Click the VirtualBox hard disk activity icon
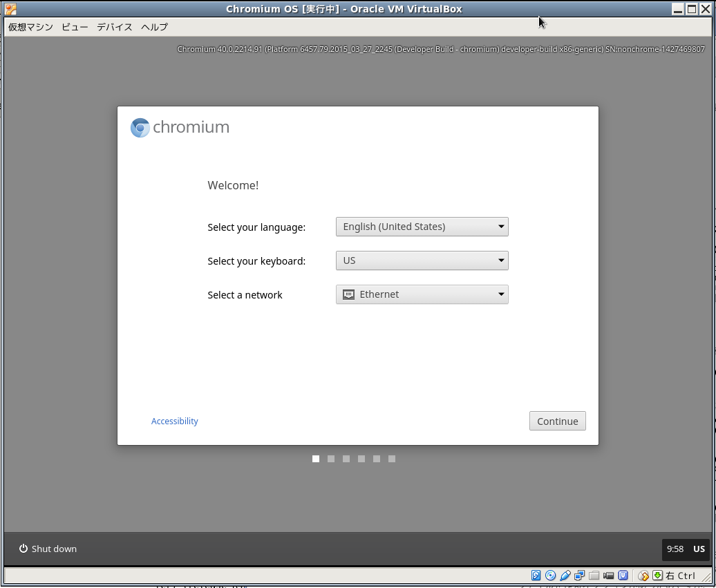716x588 pixels. pyautogui.click(x=536, y=575)
